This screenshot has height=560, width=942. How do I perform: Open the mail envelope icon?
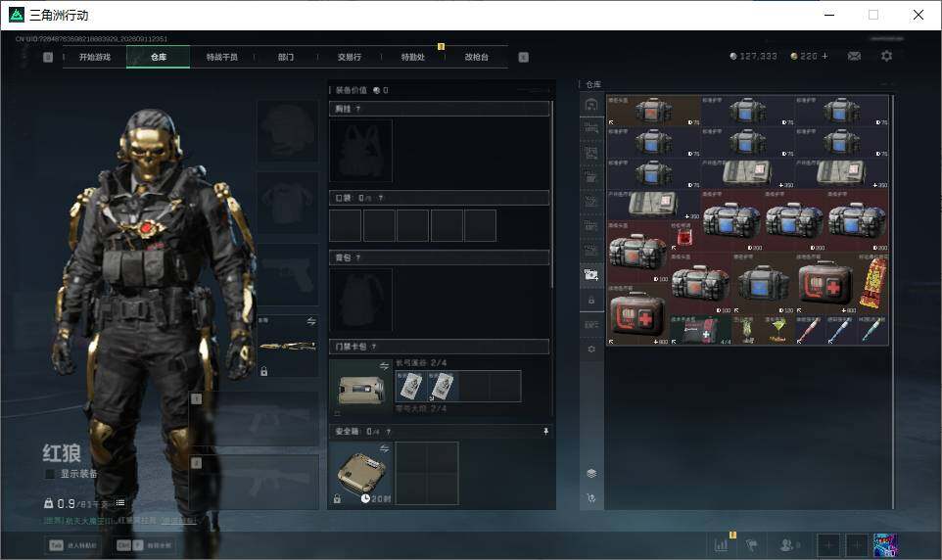[x=854, y=56]
